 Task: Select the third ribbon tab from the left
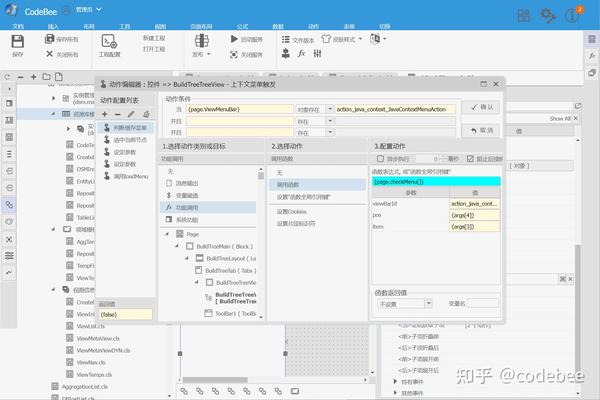click(x=89, y=26)
